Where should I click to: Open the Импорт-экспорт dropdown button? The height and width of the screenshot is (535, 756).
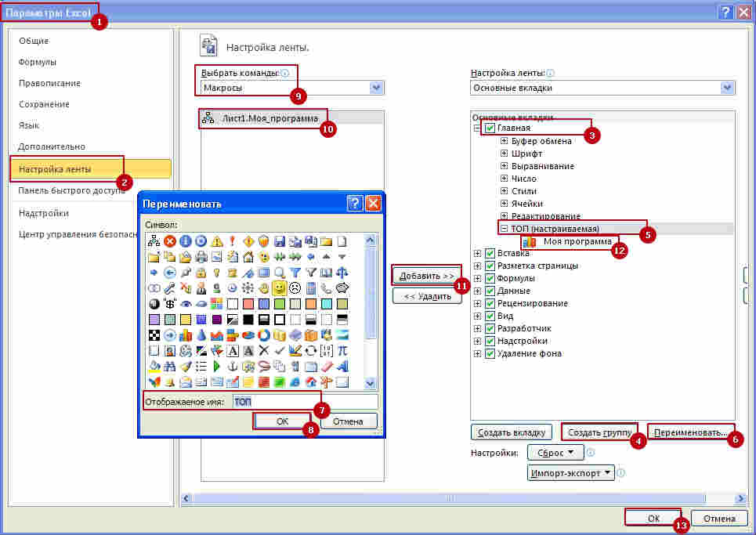pos(571,473)
